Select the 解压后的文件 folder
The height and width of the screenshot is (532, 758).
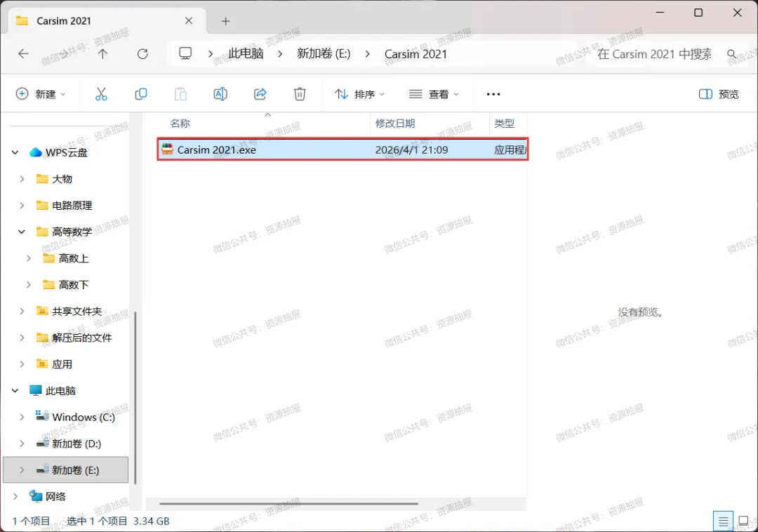click(x=81, y=338)
